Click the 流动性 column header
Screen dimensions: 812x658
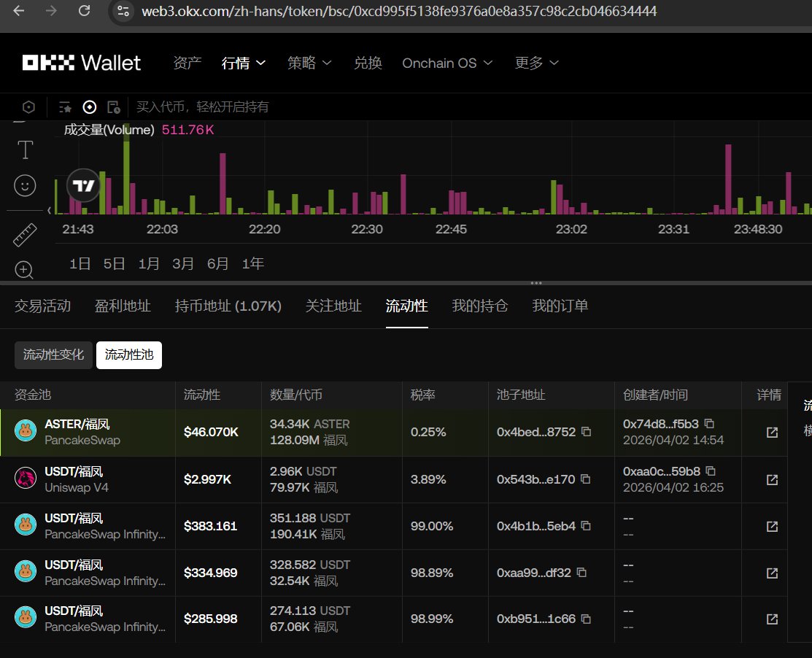pyautogui.click(x=202, y=395)
